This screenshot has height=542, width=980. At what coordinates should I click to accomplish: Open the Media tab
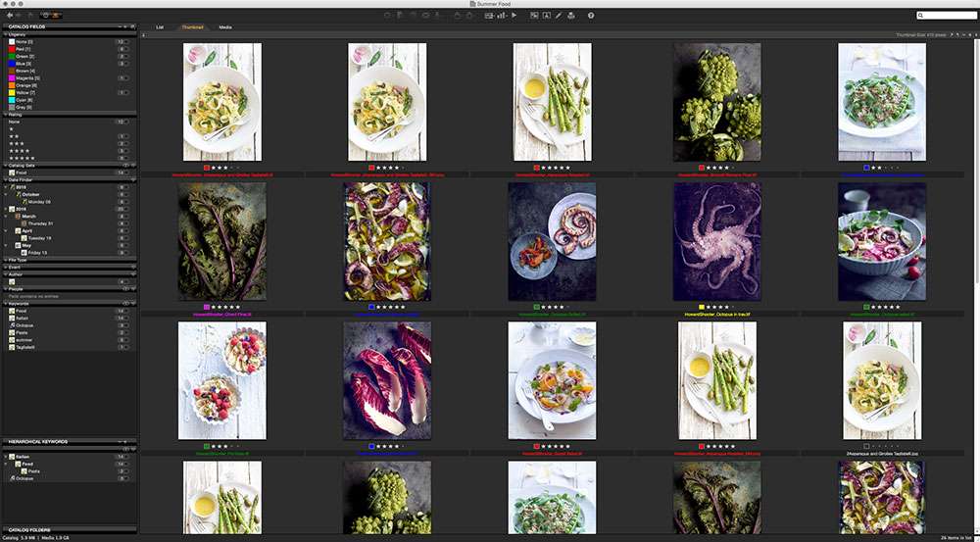pos(225,27)
